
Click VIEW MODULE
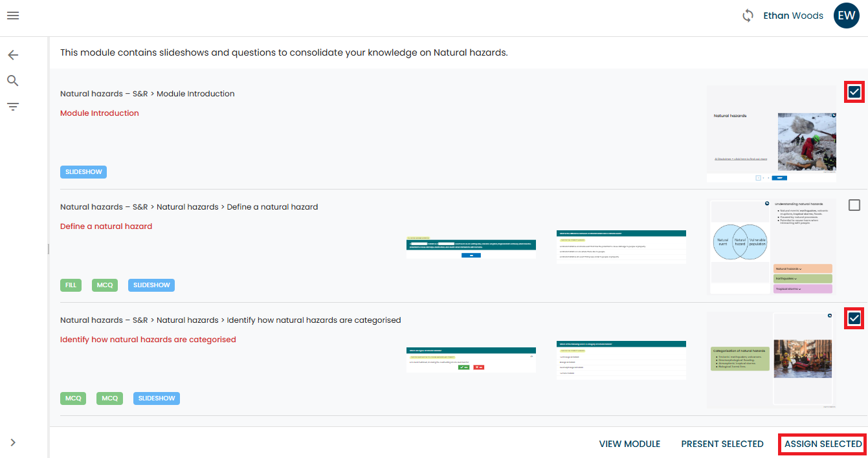pyautogui.click(x=629, y=444)
